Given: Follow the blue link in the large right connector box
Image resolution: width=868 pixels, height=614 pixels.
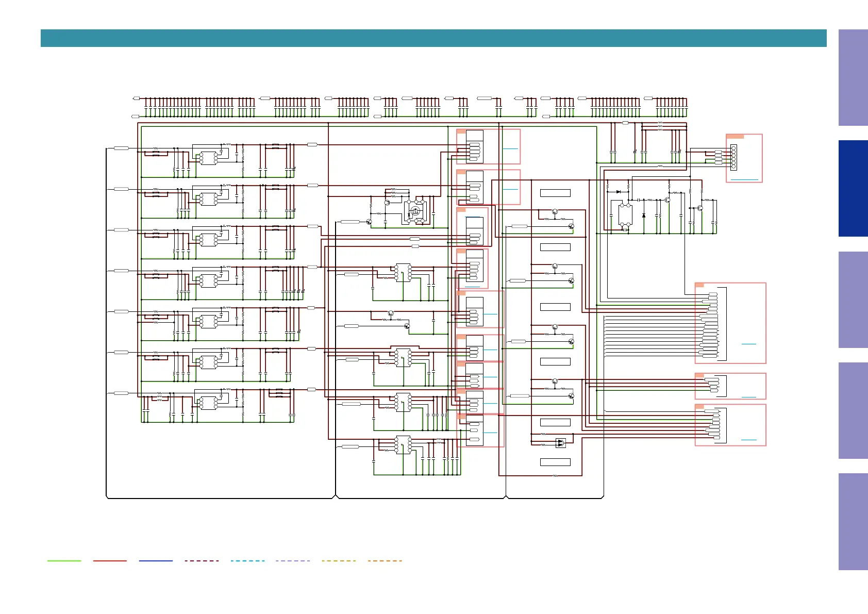Looking at the screenshot, I should (748, 344).
